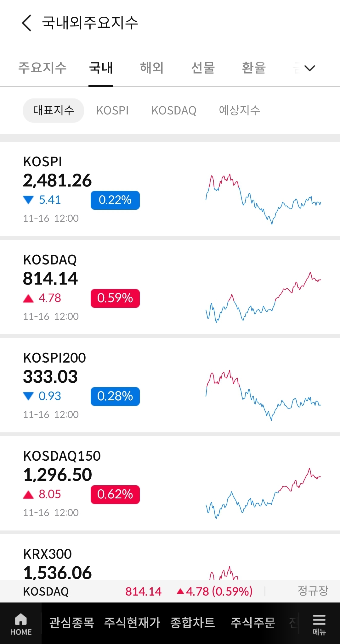The image size is (340, 644).
Task: Switch to the 환율 tab
Action: (254, 68)
